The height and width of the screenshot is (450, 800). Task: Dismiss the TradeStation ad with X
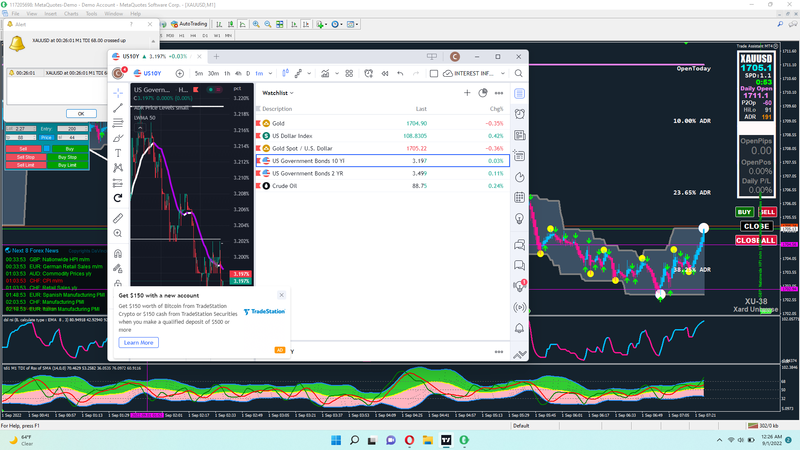point(282,295)
